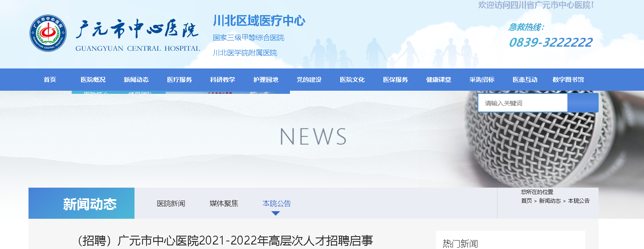Click 首页 in the breadcrumb
This screenshot has height=249, width=644.
point(527,201)
